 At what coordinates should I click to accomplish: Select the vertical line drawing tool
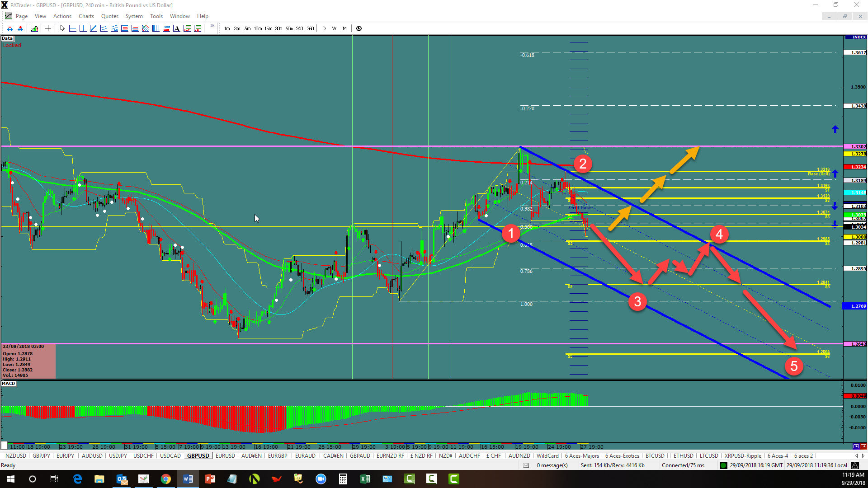[x=83, y=28]
